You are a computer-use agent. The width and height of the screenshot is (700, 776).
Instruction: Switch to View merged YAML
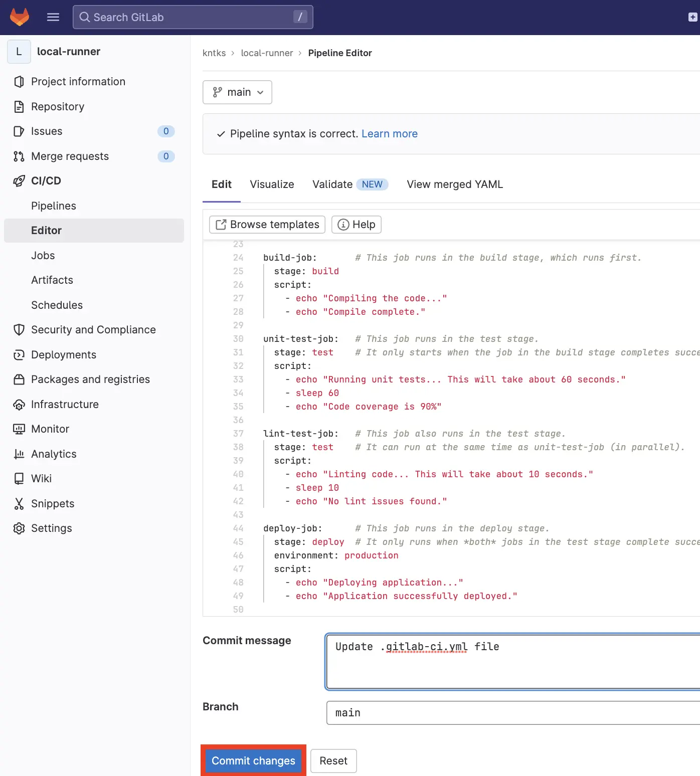click(454, 184)
